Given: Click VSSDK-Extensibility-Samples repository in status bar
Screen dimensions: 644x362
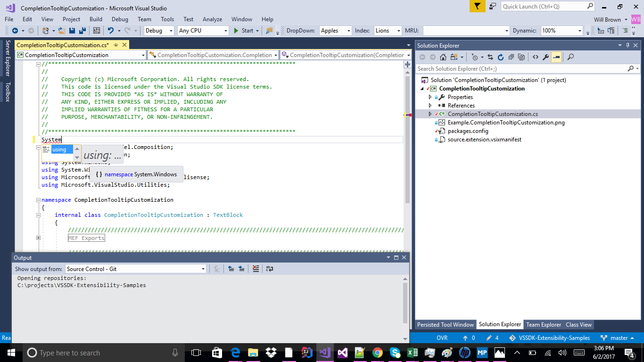Looking at the screenshot, I should point(549,338).
